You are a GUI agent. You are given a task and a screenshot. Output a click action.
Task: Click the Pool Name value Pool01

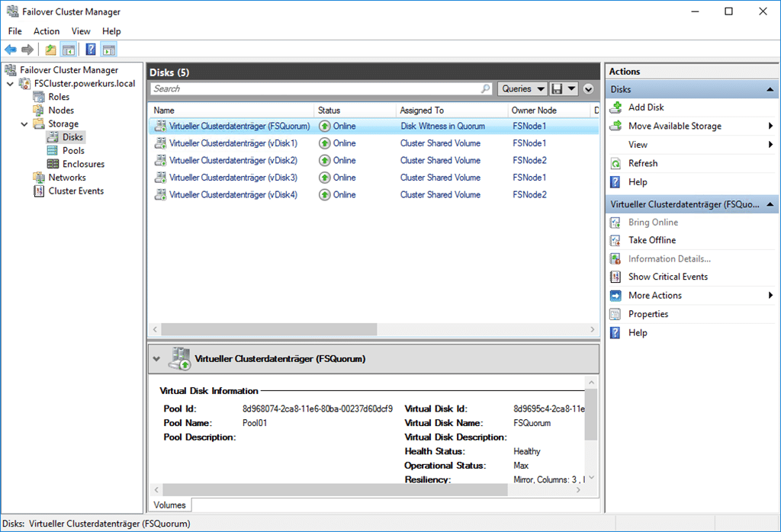(x=255, y=423)
